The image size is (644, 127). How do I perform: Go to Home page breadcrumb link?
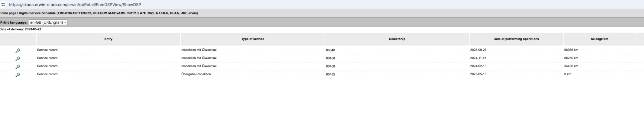pyautogui.click(x=8, y=13)
